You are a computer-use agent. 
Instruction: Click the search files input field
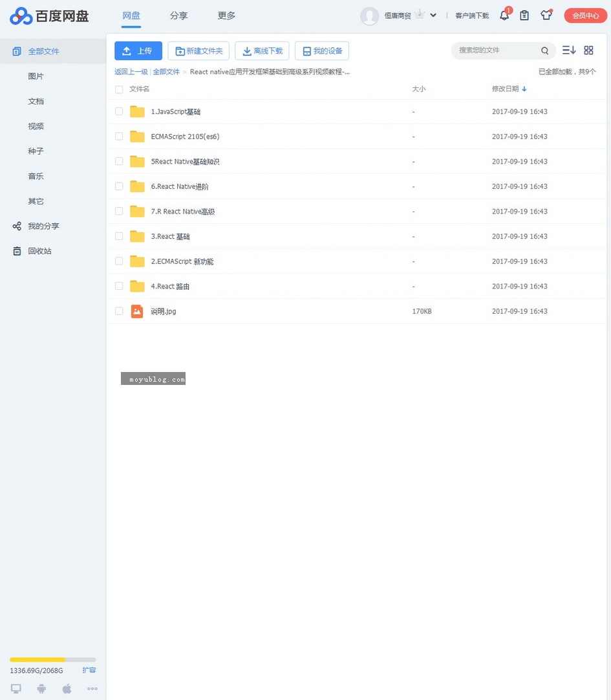(x=498, y=50)
